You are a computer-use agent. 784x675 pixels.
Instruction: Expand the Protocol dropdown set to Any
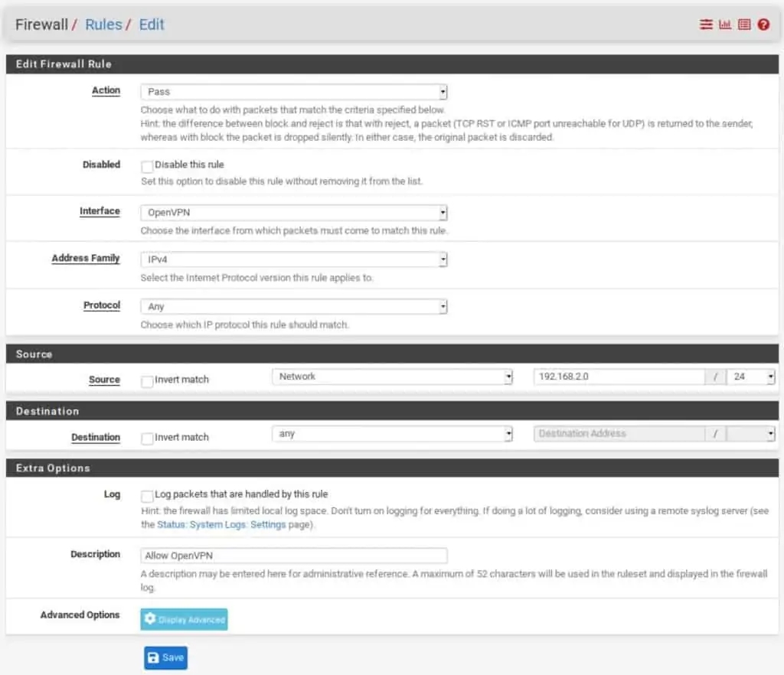(293, 307)
